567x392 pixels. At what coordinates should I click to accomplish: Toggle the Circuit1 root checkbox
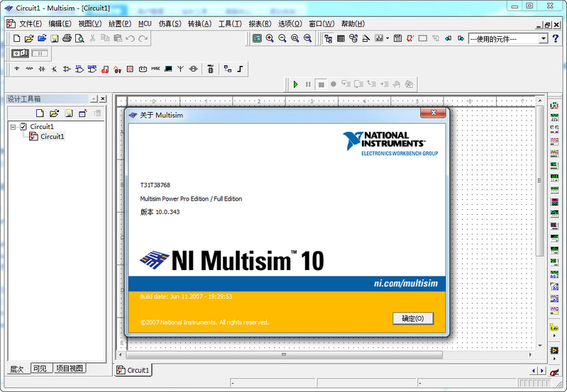23,126
